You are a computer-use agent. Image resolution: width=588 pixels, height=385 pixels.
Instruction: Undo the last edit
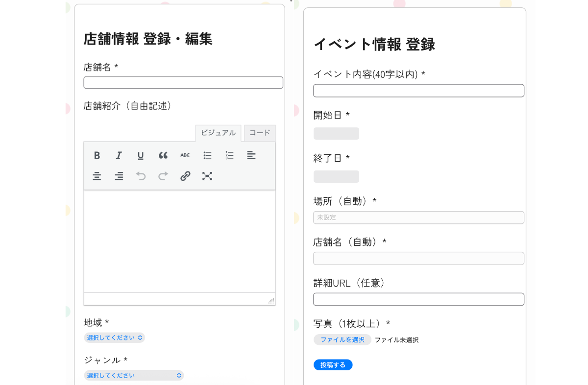141,176
